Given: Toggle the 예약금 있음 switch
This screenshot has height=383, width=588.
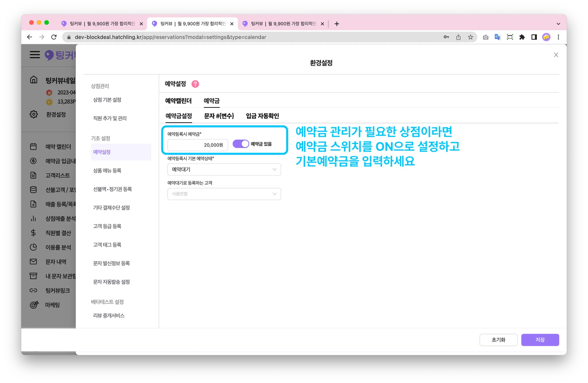Looking at the screenshot, I should (x=241, y=144).
